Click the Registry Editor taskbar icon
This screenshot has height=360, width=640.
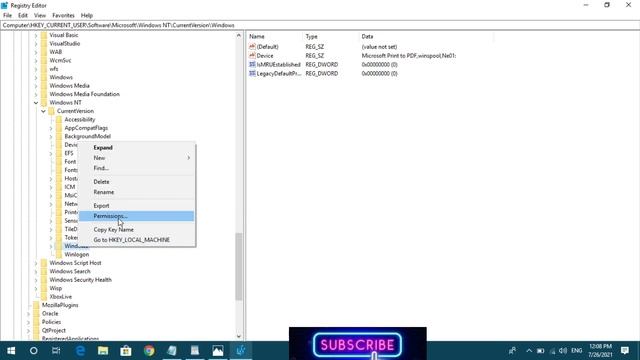tap(240, 351)
